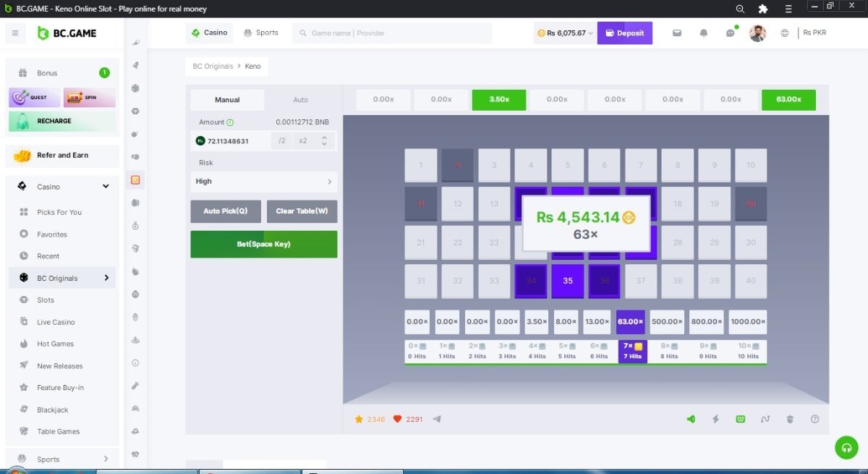
Task: Expand the Rs 6,075.67 balance dropdown
Action: [565, 33]
